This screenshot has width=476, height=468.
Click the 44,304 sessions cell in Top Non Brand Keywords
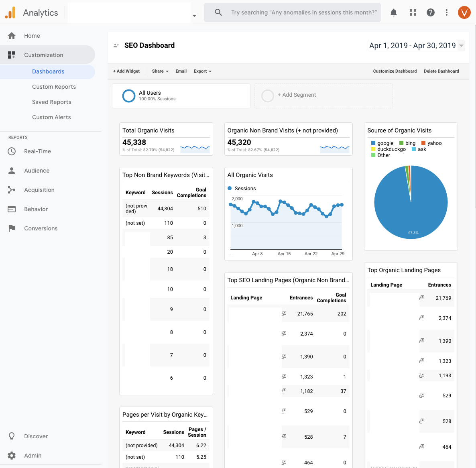(x=165, y=209)
